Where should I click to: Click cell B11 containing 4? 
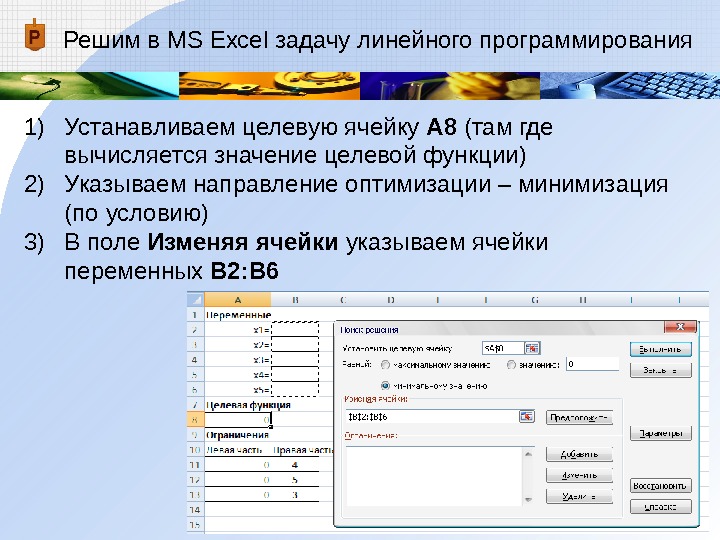coord(295,465)
